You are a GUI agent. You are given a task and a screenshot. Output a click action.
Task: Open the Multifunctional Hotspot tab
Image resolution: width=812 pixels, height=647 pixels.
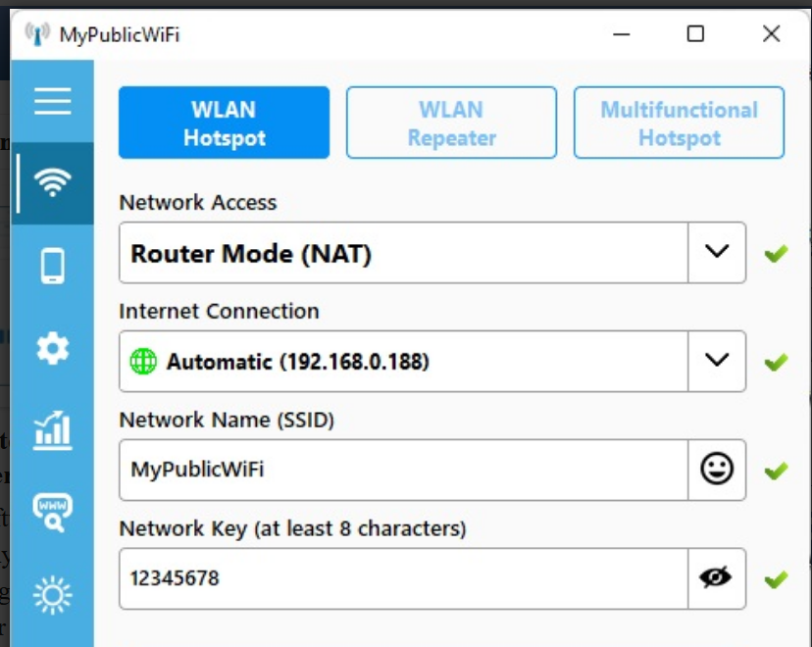point(679,122)
